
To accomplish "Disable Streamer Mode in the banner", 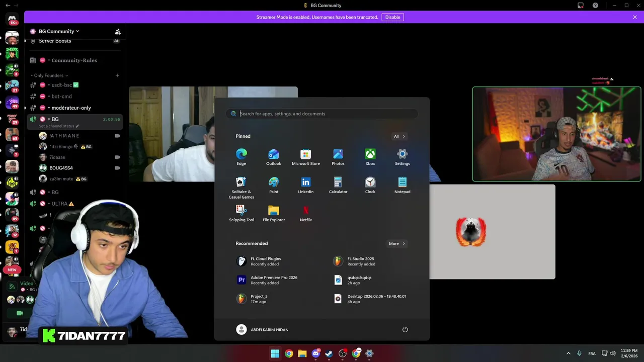I will click(x=392, y=17).
